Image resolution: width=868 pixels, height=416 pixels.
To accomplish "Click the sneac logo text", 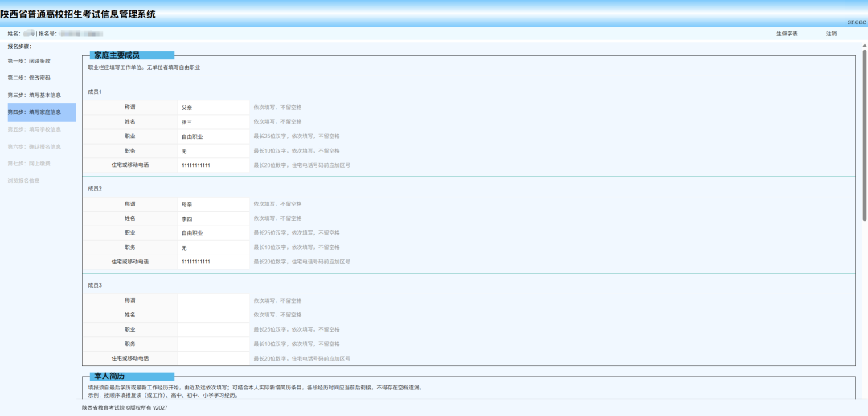I will tap(857, 22).
